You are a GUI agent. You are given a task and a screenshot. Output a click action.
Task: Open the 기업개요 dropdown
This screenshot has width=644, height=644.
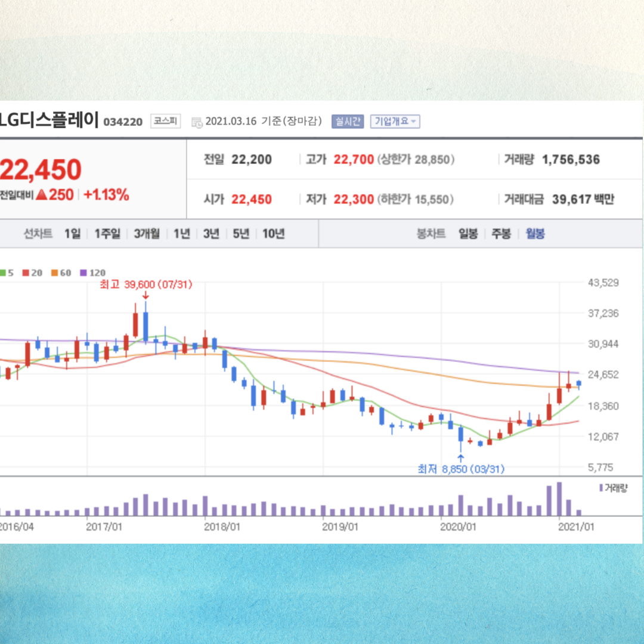[x=395, y=122]
